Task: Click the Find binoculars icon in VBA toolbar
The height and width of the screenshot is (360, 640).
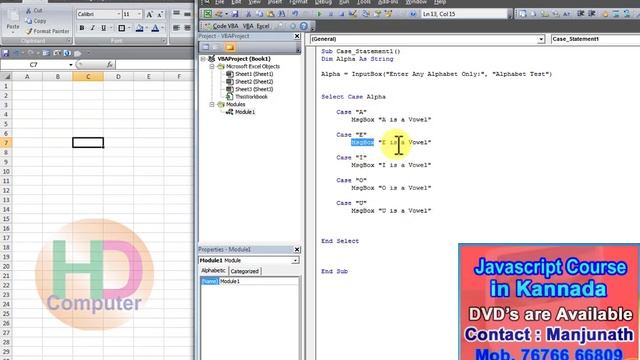Action: (x=282, y=14)
